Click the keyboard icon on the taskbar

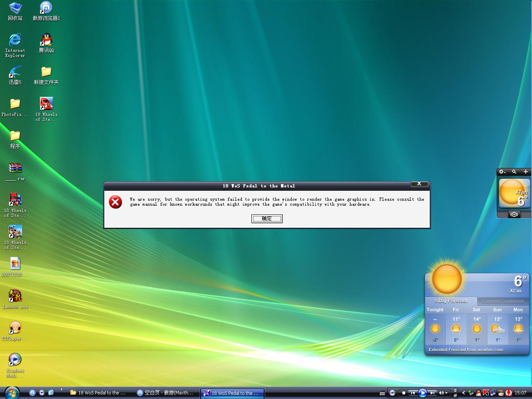click(382, 393)
